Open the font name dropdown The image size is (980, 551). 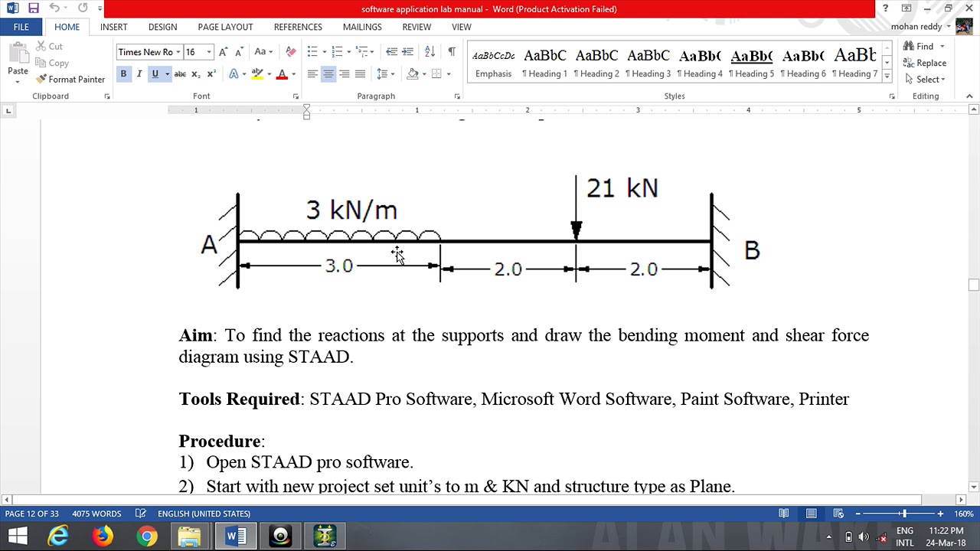[x=178, y=52]
